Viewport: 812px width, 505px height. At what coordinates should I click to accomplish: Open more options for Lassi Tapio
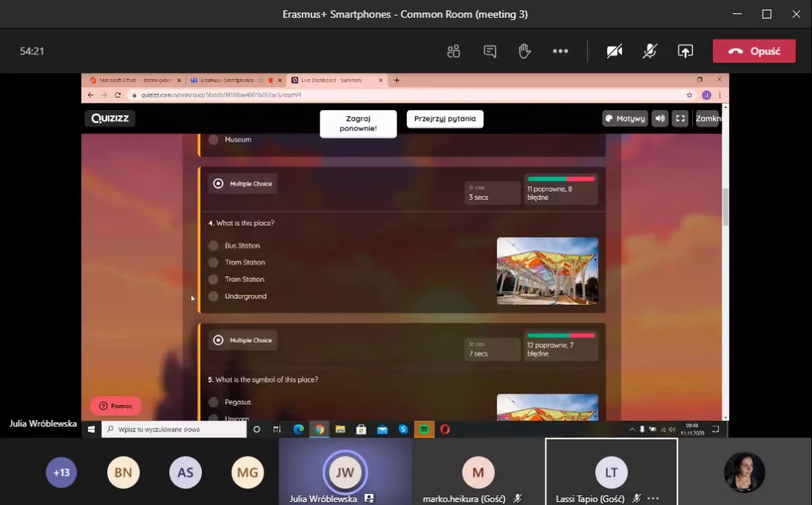click(653, 498)
